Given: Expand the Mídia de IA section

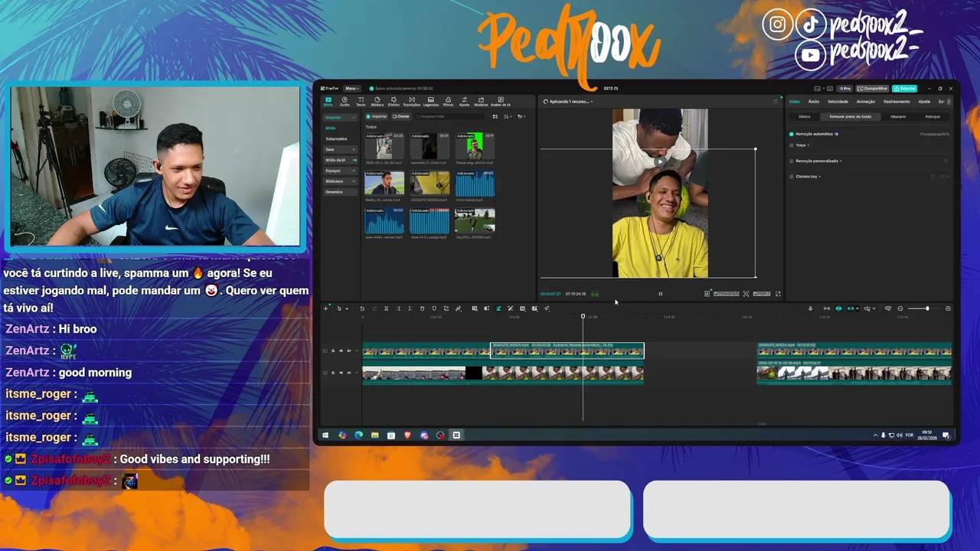Looking at the screenshot, I should pos(340,160).
